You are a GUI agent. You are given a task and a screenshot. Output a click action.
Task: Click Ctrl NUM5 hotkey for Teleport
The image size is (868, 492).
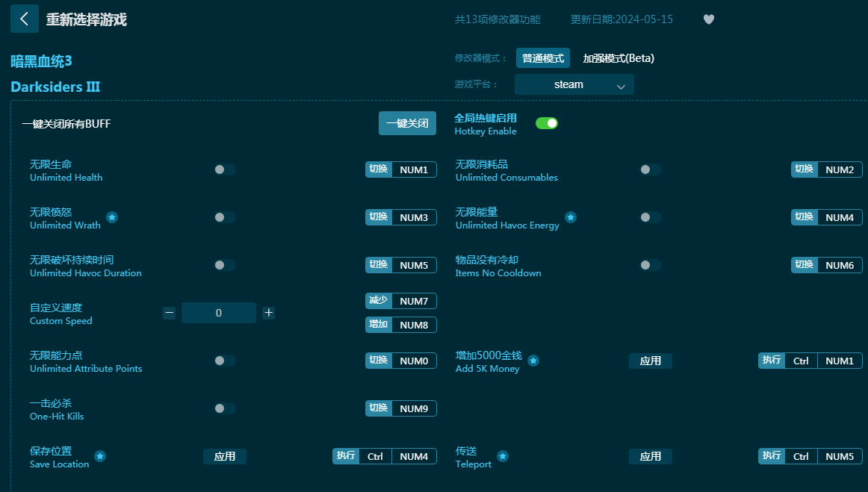tap(810, 457)
